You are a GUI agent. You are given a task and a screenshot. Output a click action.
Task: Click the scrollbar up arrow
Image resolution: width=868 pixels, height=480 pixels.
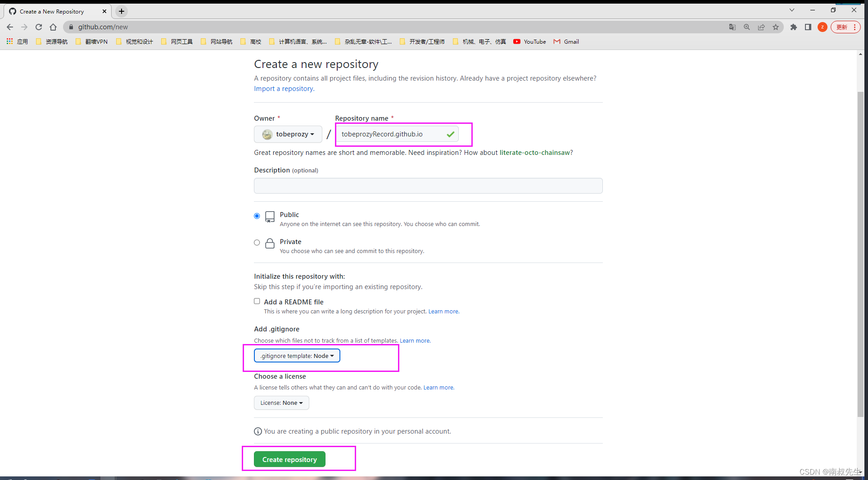click(x=860, y=54)
